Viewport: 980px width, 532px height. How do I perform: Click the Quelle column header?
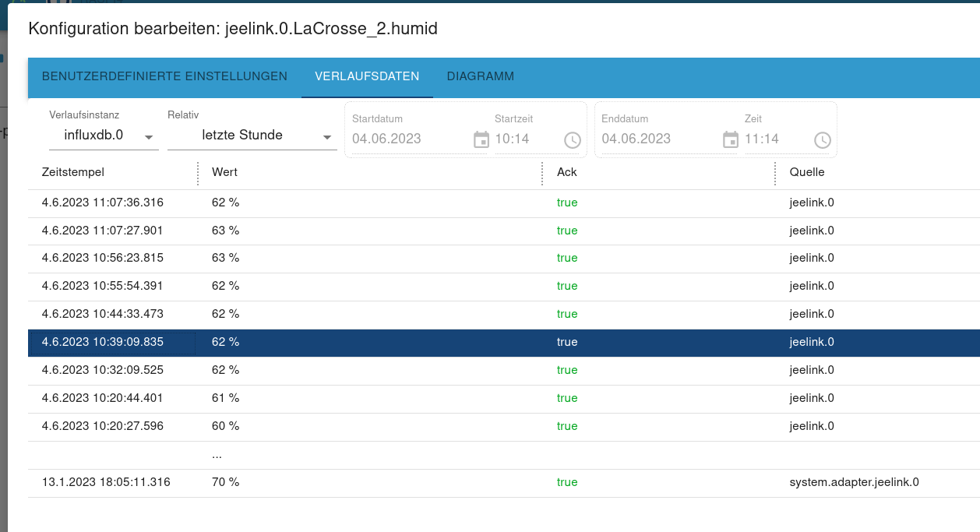pyautogui.click(x=806, y=172)
